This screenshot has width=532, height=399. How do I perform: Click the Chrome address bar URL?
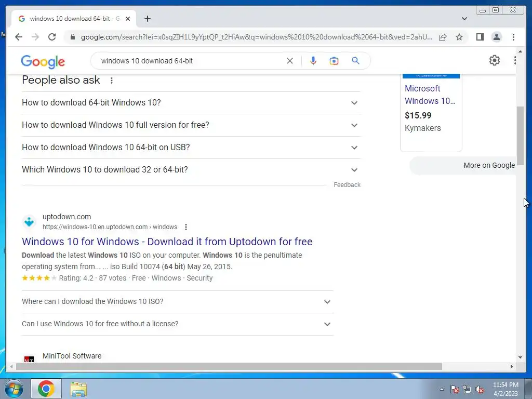click(256, 37)
